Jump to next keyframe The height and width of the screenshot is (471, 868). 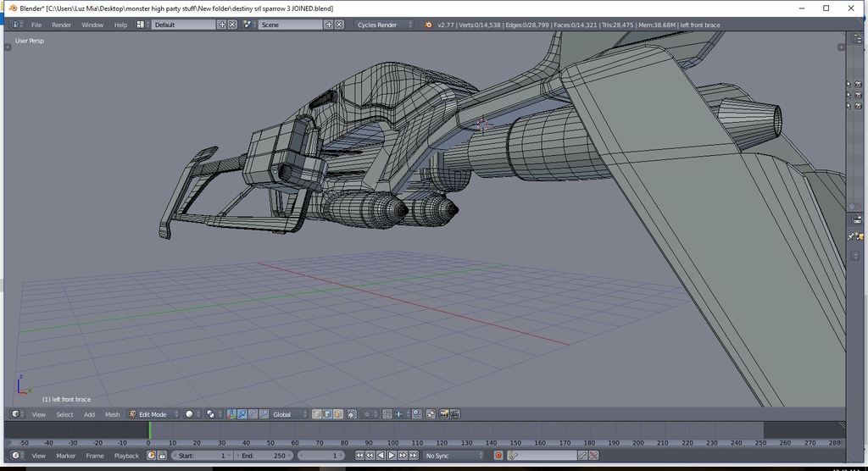pyautogui.click(x=403, y=456)
